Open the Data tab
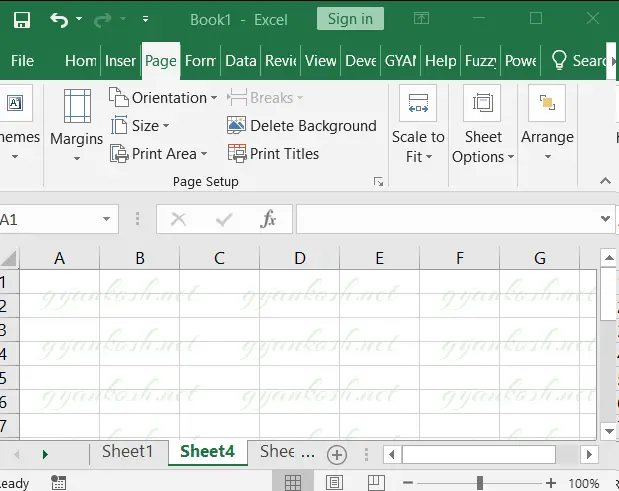The image size is (619, 491). click(x=240, y=61)
